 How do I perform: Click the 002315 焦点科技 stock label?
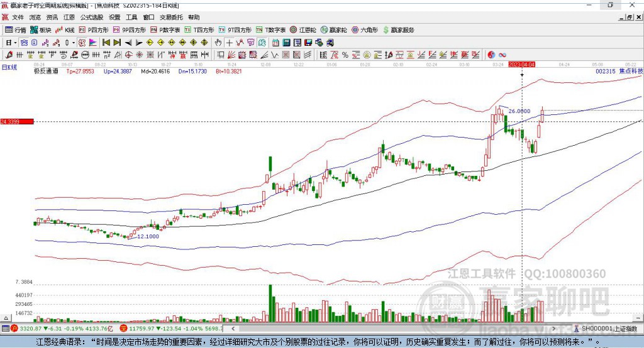point(619,71)
